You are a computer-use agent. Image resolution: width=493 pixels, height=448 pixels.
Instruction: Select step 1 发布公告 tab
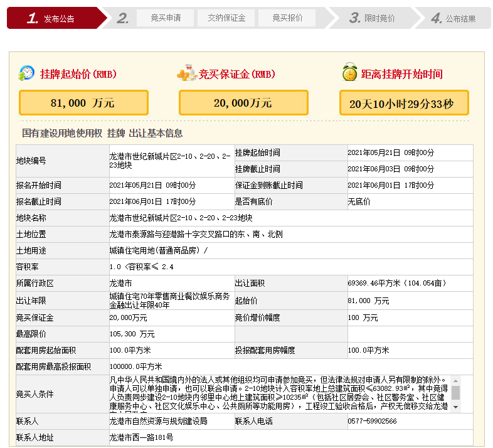tap(56, 18)
